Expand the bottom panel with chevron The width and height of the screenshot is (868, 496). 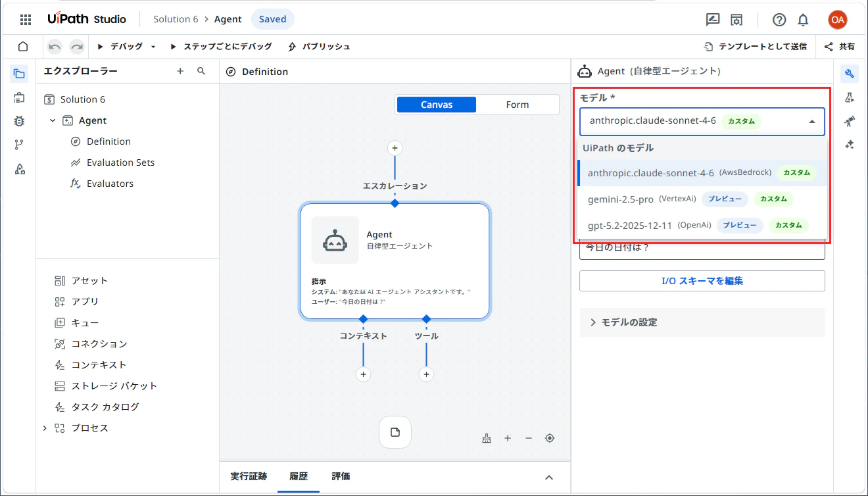[x=549, y=478]
